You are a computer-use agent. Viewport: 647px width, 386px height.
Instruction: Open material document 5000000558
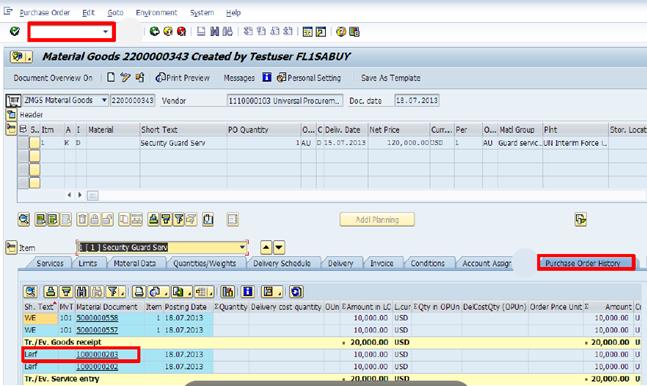point(97,318)
